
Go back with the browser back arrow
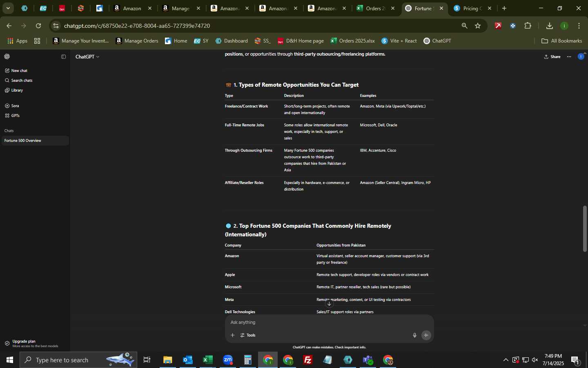point(9,26)
